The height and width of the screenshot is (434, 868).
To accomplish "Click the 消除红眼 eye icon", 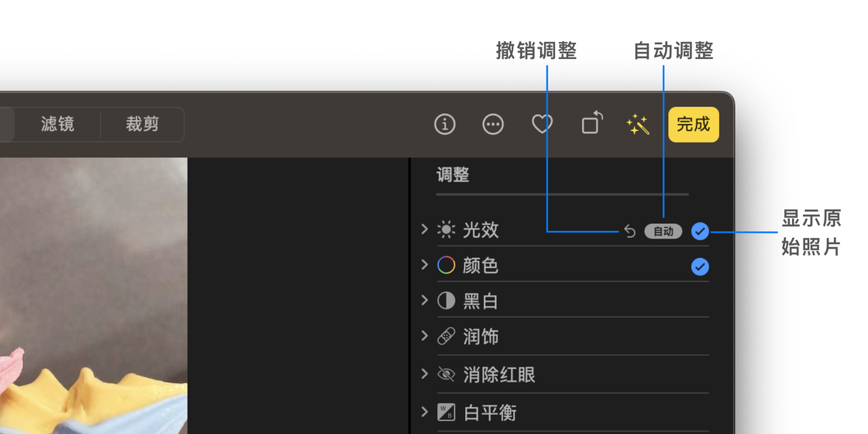I will (446, 374).
